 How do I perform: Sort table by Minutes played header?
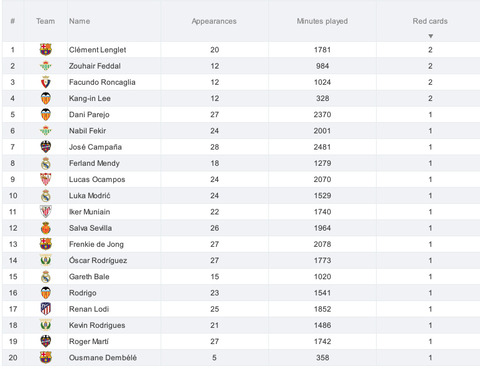click(322, 21)
